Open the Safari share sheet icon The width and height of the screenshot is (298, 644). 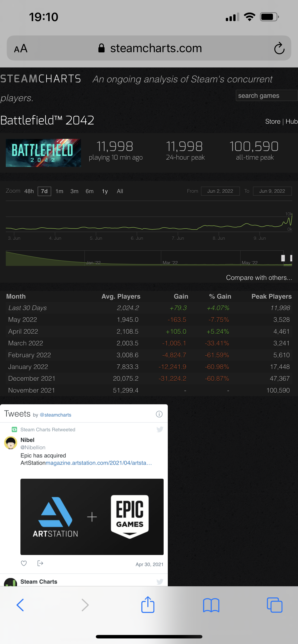point(148,605)
